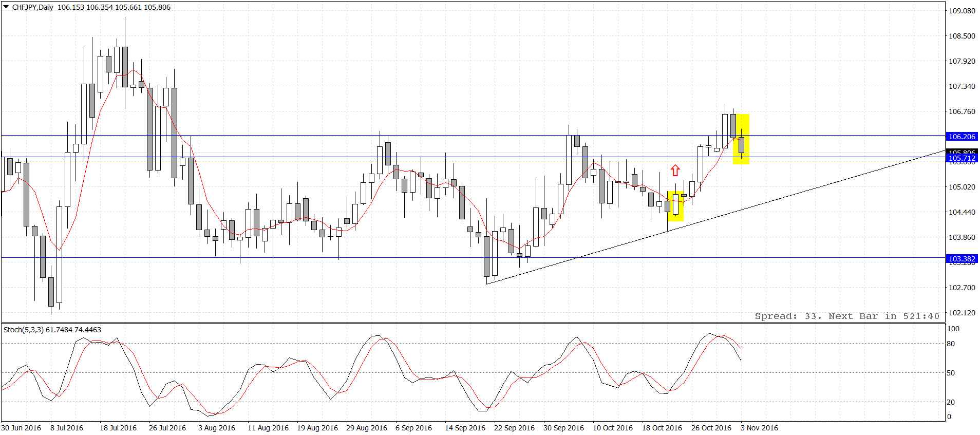Image resolution: width=980 pixels, height=435 pixels.
Task: Click the 10 Oct 2016 date label
Action: point(613,428)
